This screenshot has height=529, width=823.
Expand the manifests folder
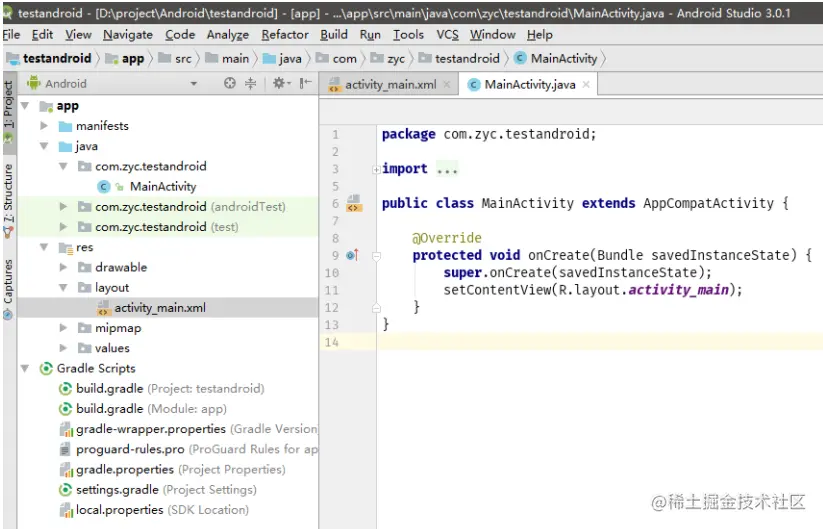[44, 126]
